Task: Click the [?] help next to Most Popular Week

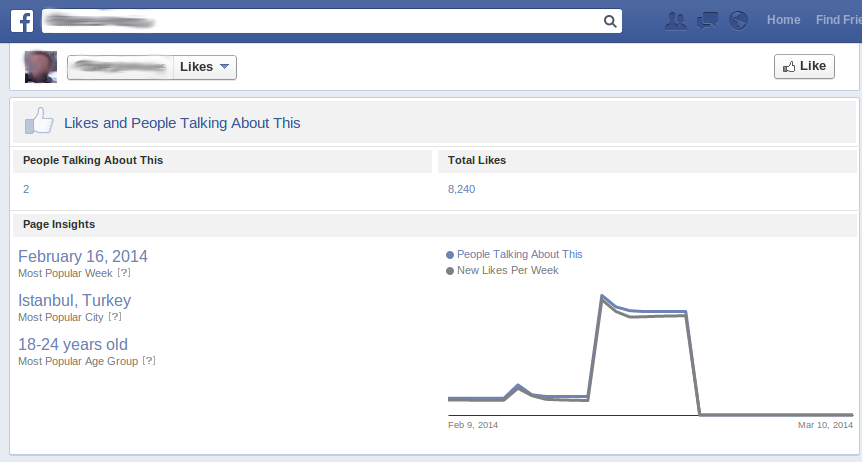Action: tap(124, 273)
